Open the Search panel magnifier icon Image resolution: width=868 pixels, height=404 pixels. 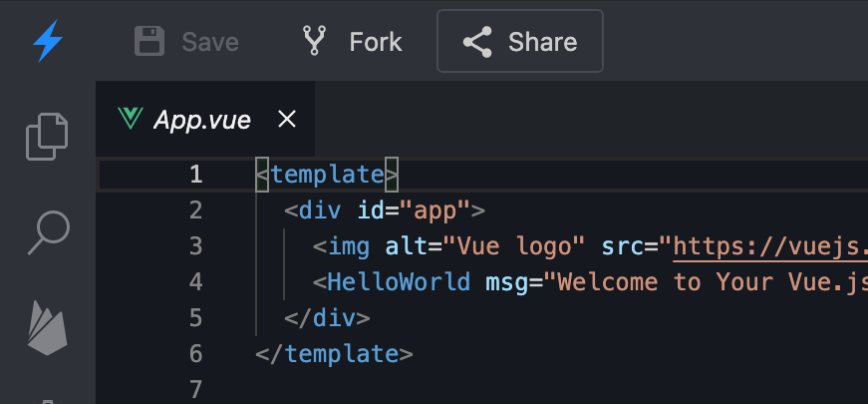click(47, 232)
